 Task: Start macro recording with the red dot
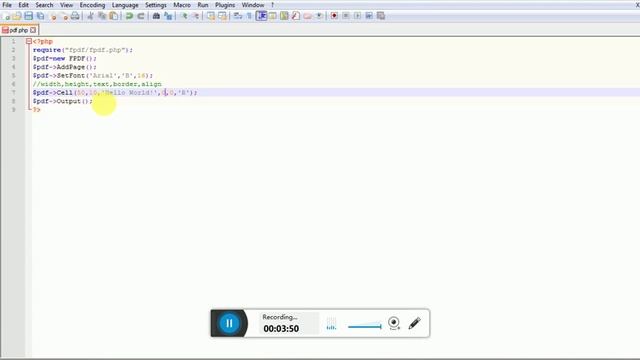pos(334,16)
